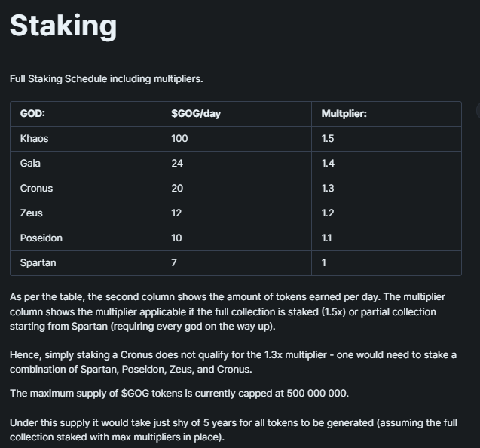Click the Gaia row name cell
The height and width of the screenshot is (448, 480).
pyautogui.click(x=85, y=164)
